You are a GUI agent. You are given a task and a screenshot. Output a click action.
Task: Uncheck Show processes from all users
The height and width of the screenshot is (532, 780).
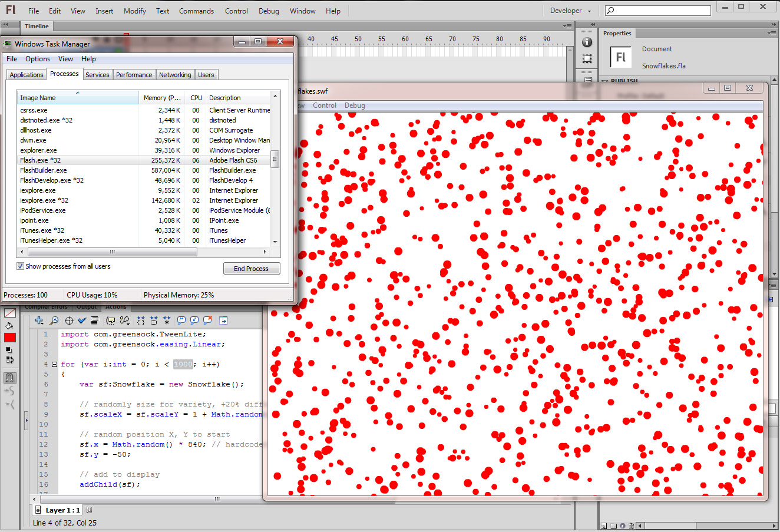(21, 266)
